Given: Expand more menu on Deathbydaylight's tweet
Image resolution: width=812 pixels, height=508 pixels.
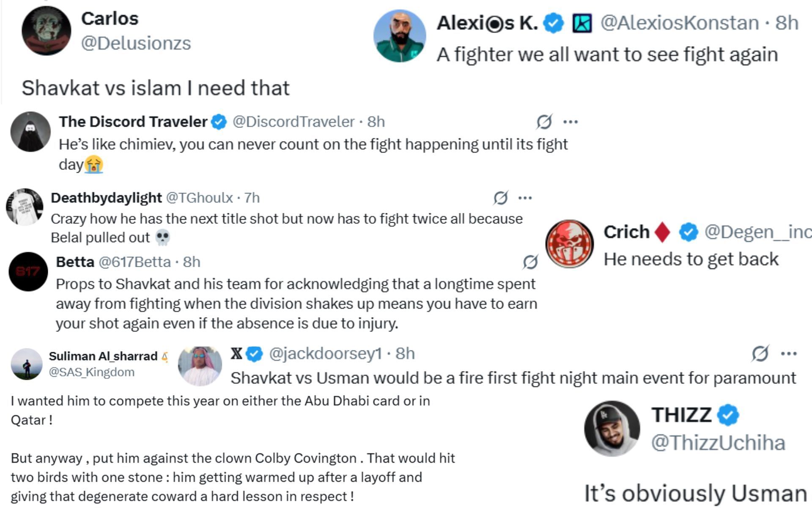Looking at the screenshot, I should tap(525, 198).
